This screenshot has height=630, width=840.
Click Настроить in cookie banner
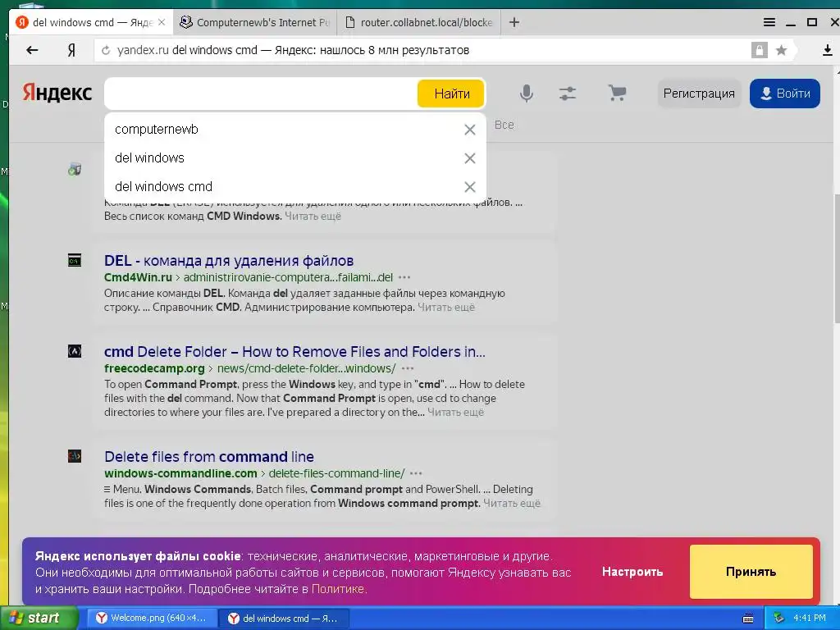click(632, 572)
